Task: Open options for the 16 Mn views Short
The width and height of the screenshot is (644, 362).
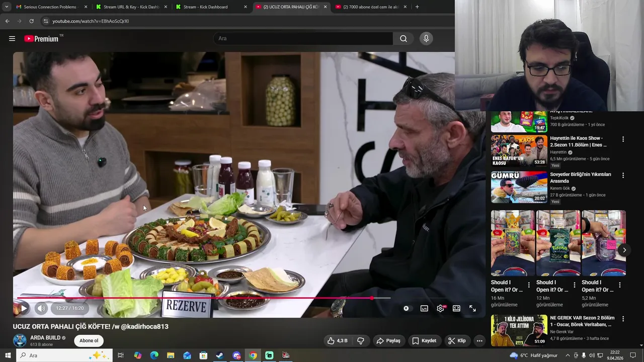Action: pos(528,285)
